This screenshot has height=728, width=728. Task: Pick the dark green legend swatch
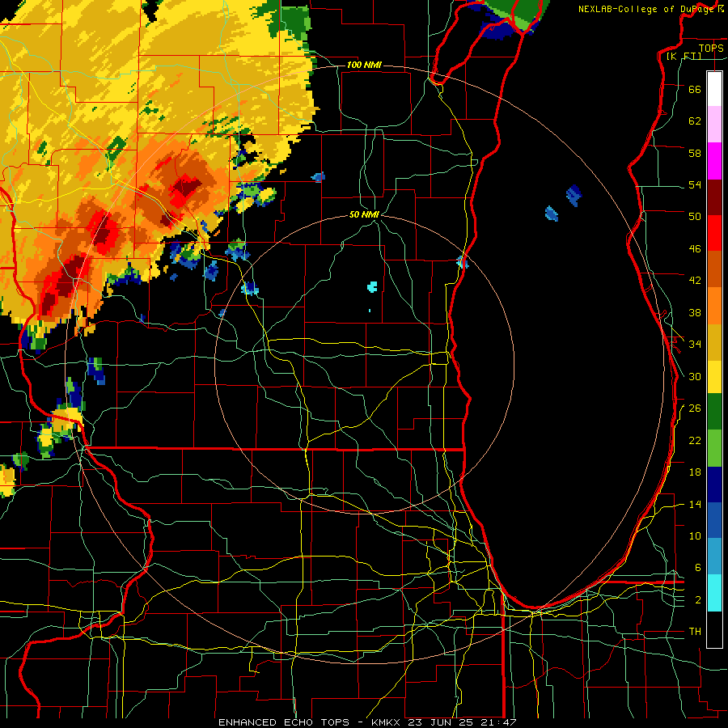[x=714, y=412]
